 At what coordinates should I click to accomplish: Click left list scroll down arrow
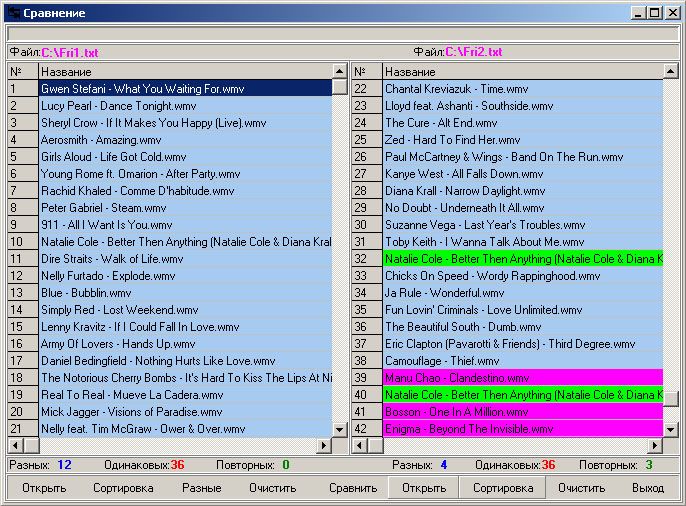340,429
